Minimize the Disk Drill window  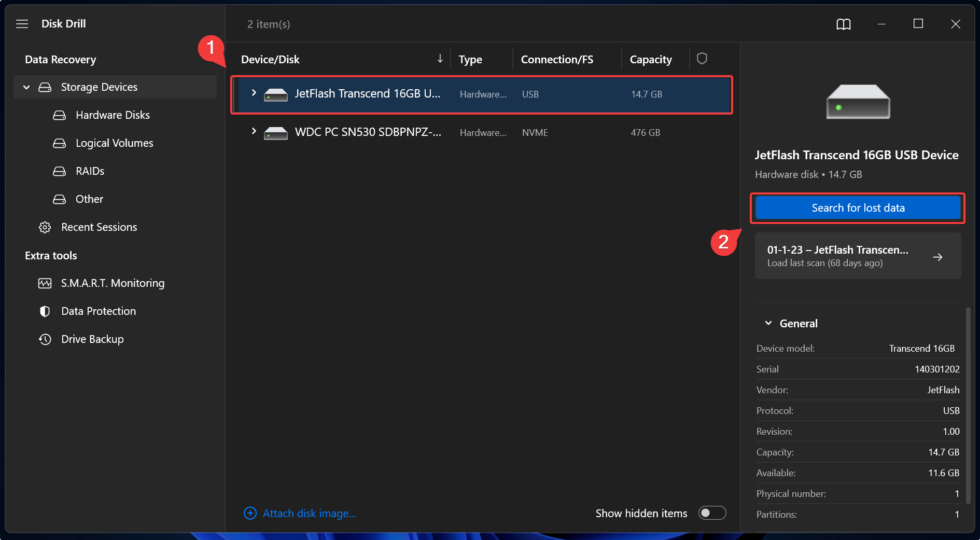click(881, 24)
